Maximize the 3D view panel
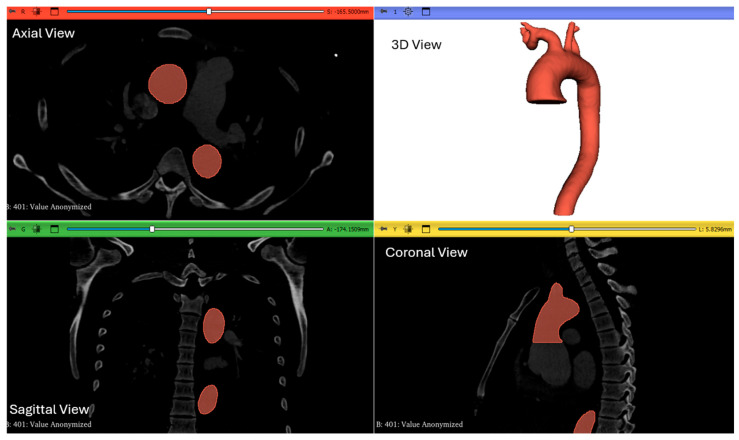739x440 pixels. tap(426, 11)
